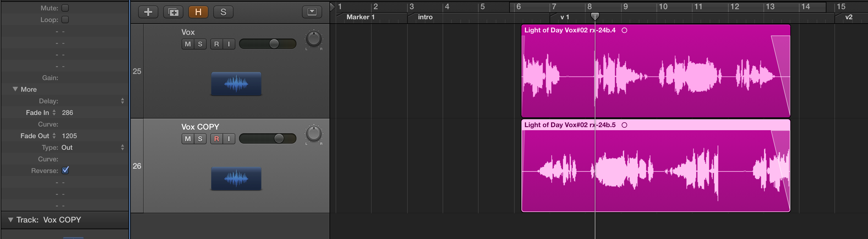Uncheck the Reverse checkbox

[x=65, y=170]
